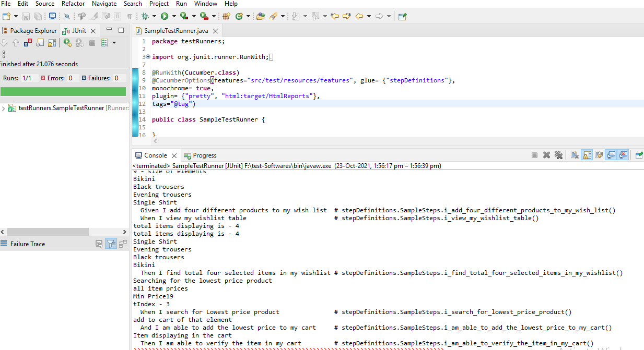This screenshot has width=644, height=350.
Task: Click the Open Type folder icon
Action: point(261,16)
